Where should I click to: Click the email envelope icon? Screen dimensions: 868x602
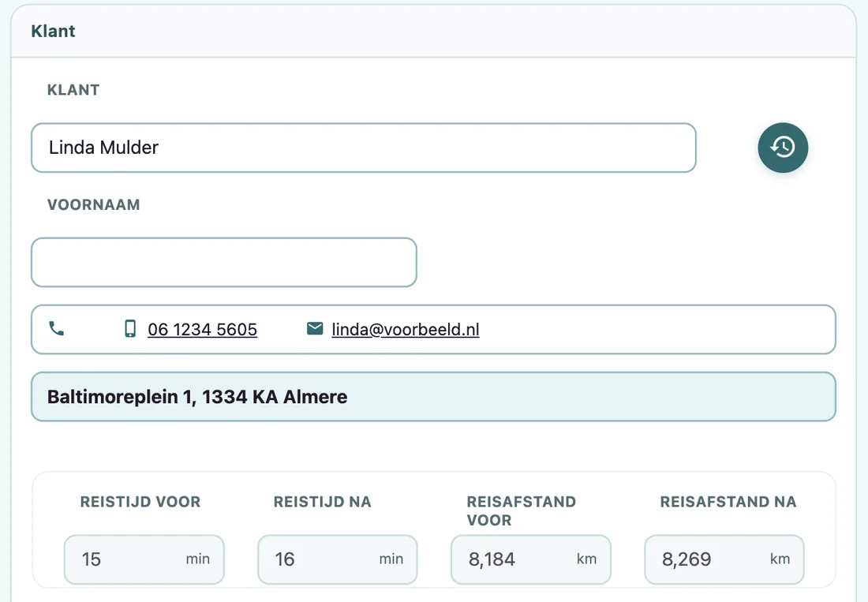[x=315, y=329]
